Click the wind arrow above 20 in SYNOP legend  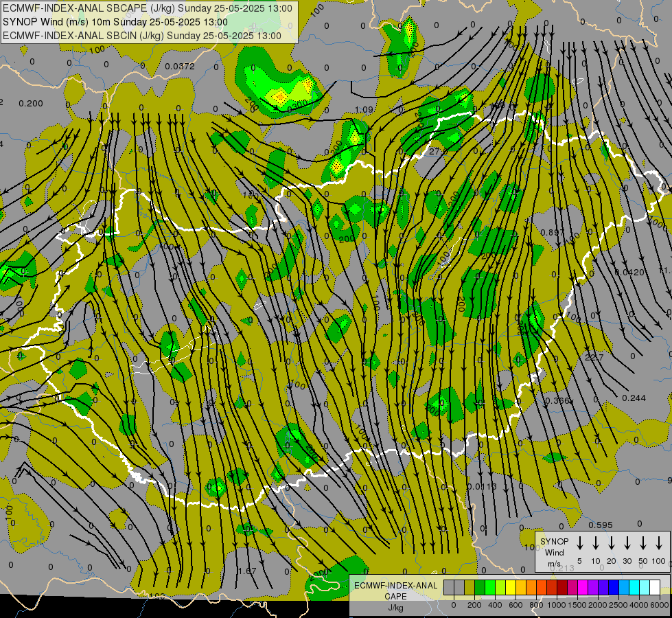pyautogui.click(x=612, y=543)
